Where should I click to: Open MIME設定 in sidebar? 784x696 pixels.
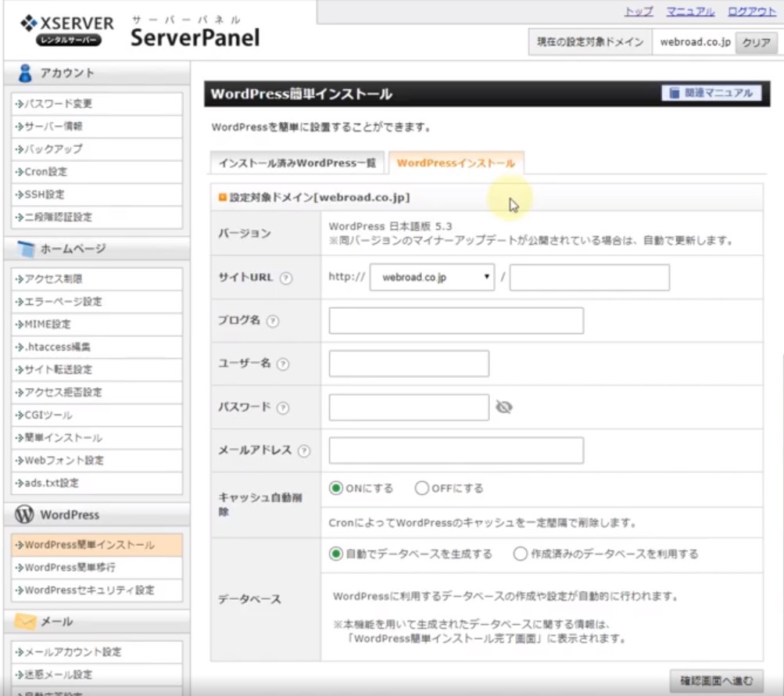[x=97, y=325]
